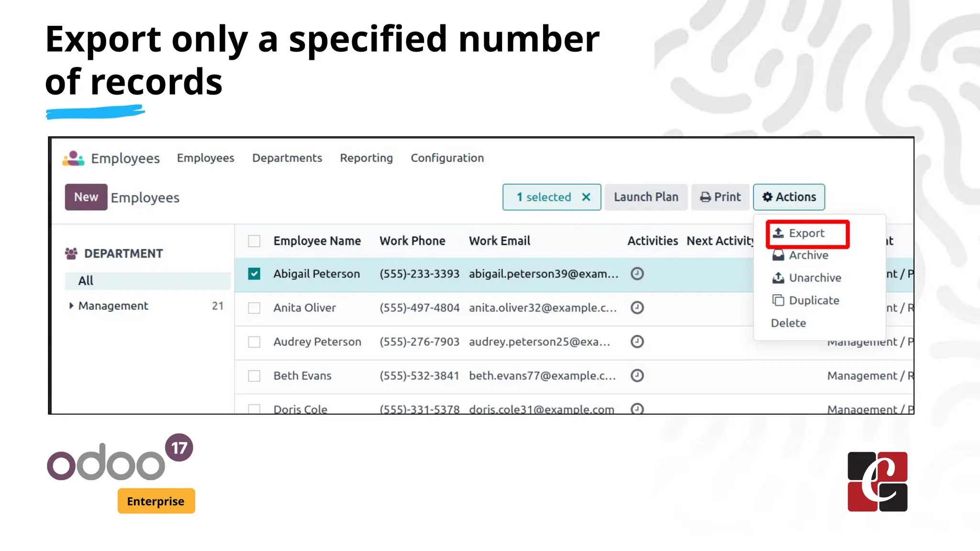
Task: Click activity clock for Audrey Peterson
Action: click(637, 342)
